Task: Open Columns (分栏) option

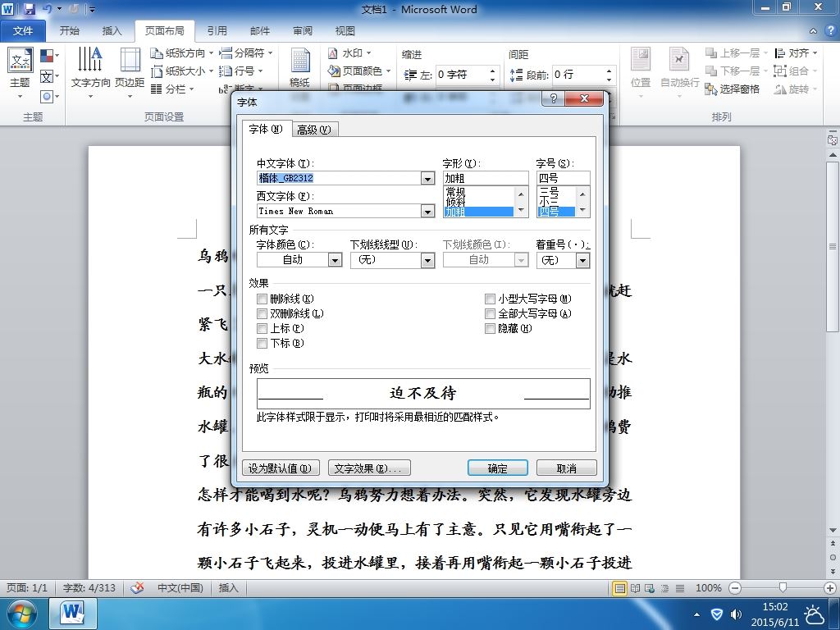Action: click(172, 89)
